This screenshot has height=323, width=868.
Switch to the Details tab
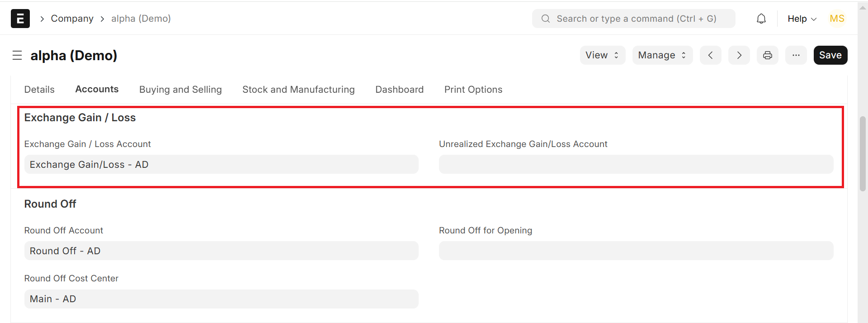(39, 90)
